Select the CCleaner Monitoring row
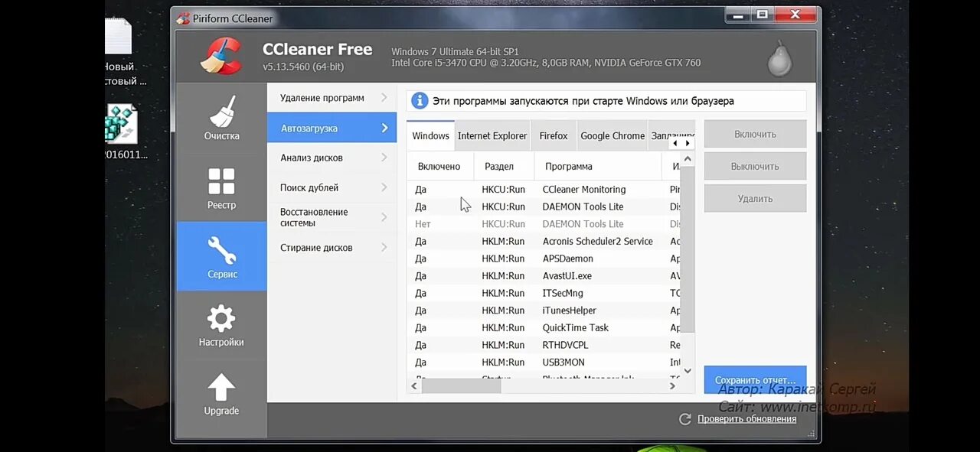980x452 pixels. [x=544, y=189]
